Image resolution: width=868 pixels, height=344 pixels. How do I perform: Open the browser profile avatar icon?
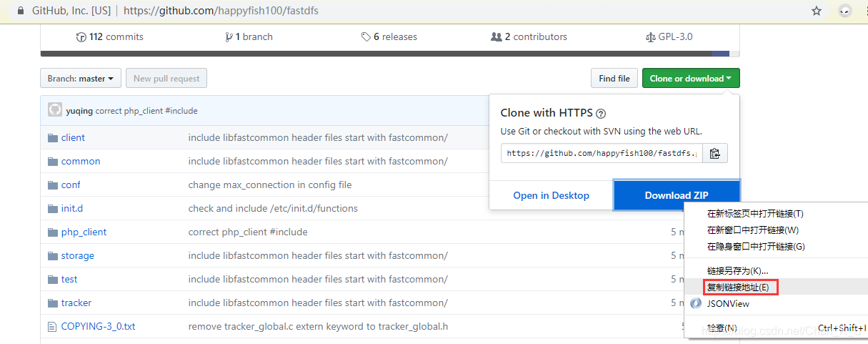tap(845, 11)
